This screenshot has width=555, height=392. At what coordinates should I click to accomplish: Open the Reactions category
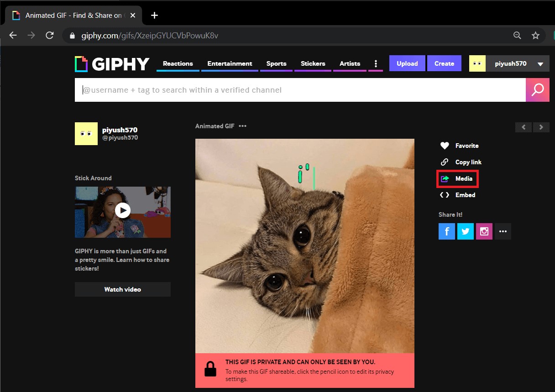point(178,63)
